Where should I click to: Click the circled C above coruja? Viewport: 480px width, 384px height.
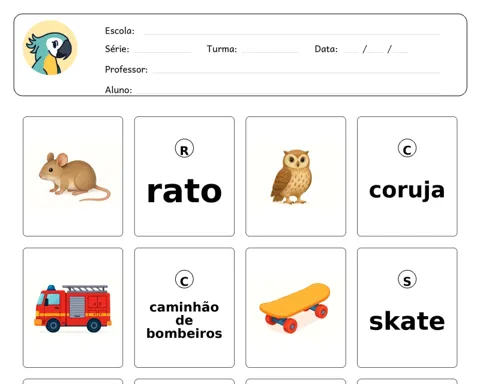[407, 148]
